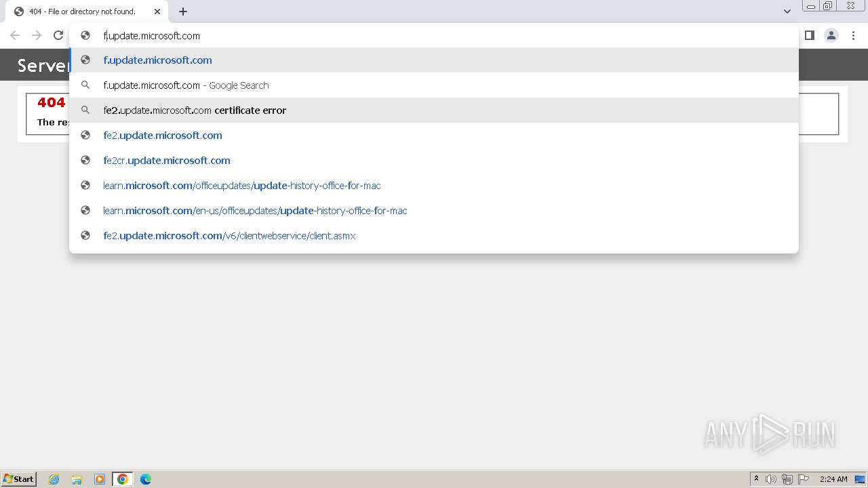Open the fe2cr.update.microsoft.com suggestion

pos(434,161)
